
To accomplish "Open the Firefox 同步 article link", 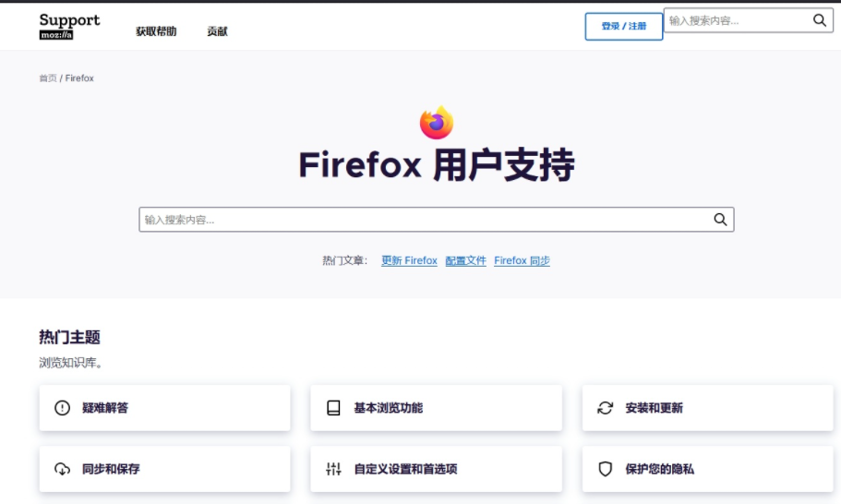I will (x=522, y=260).
